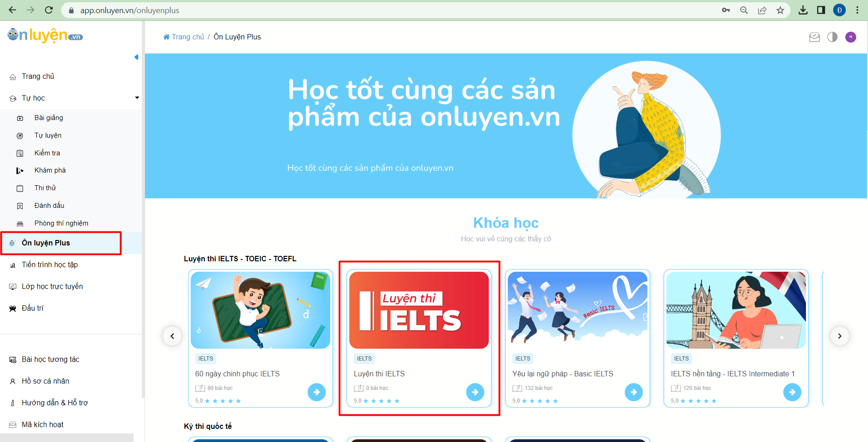Click title 60 ngày chinh phục IELTS
The height and width of the screenshot is (442, 868).
[x=237, y=374]
